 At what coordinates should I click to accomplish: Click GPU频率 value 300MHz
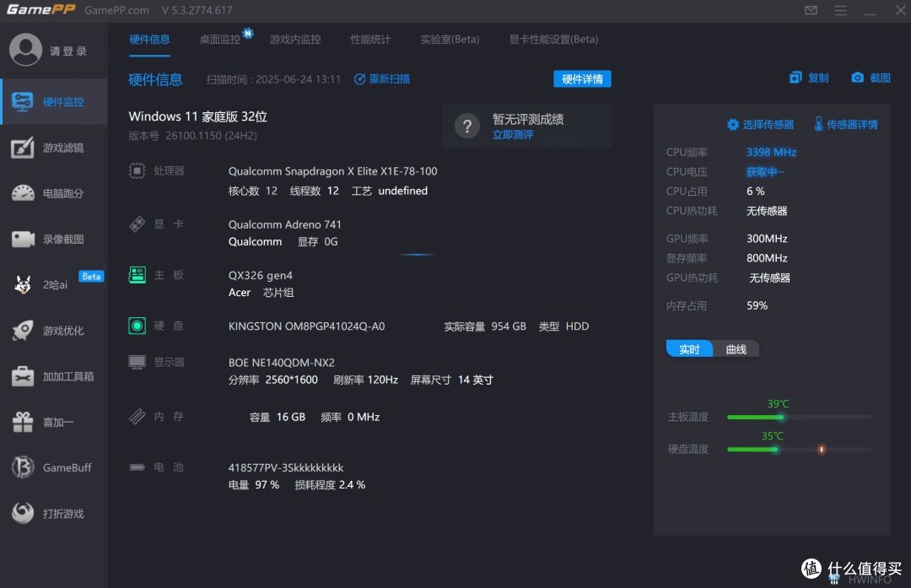pyautogui.click(x=767, y=239)
